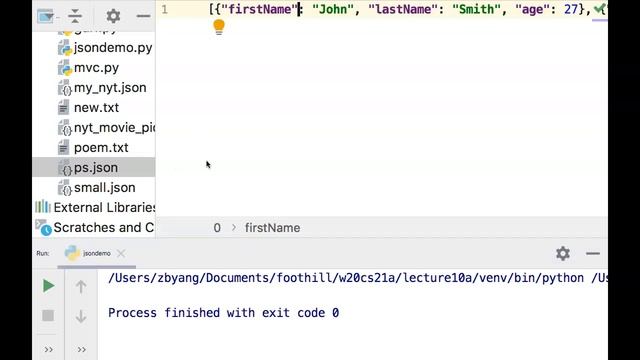The width and height of the screenshot is (640, 360).
Task: Rerun jsondemo with green play button
Action: 48,286
